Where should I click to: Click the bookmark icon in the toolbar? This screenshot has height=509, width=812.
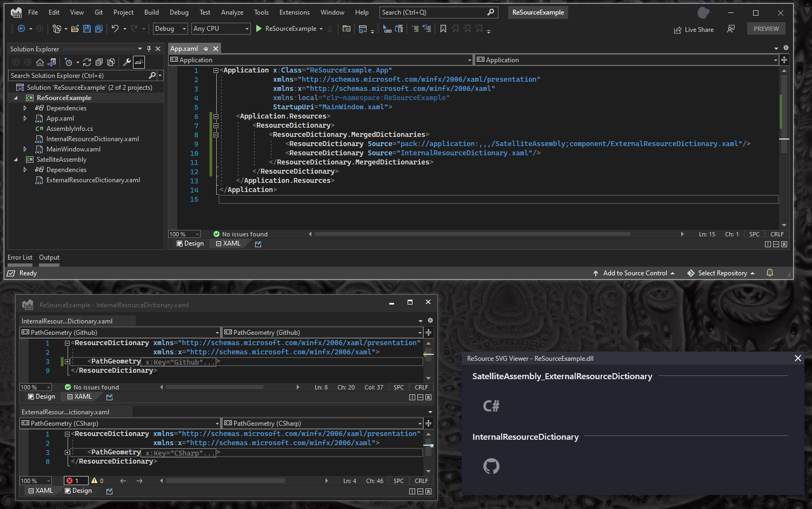pos(443,29)
